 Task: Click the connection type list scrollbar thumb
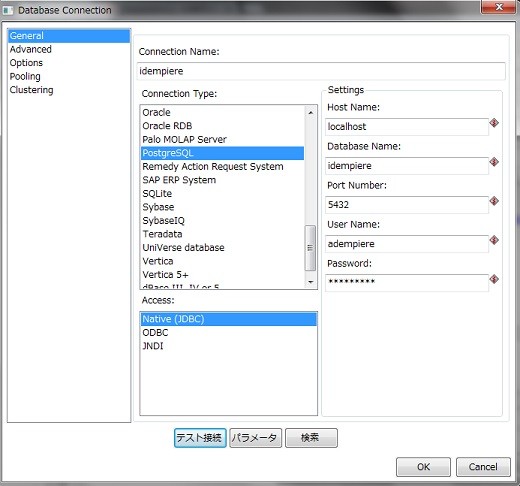(310, 248)
